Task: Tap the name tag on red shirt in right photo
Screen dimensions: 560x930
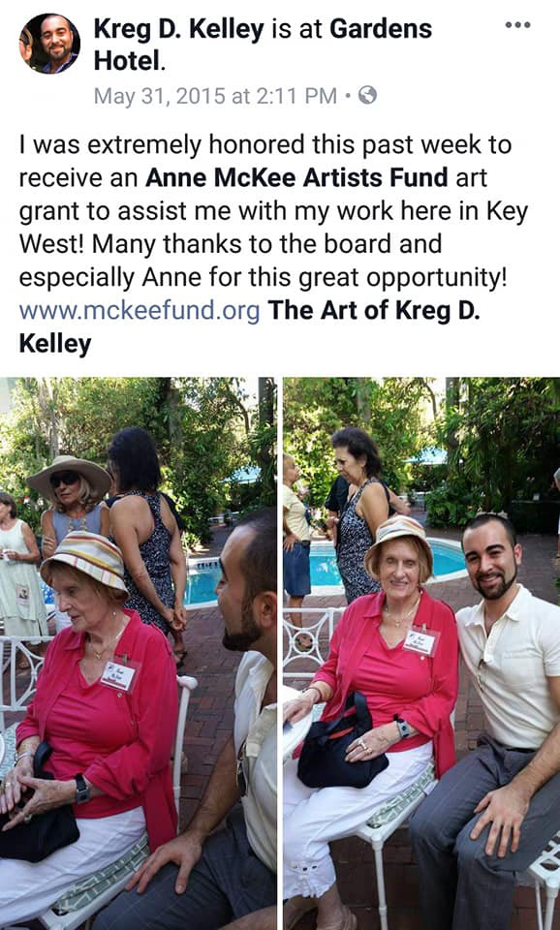Action: pyautogui.click(x=420, y=641)
